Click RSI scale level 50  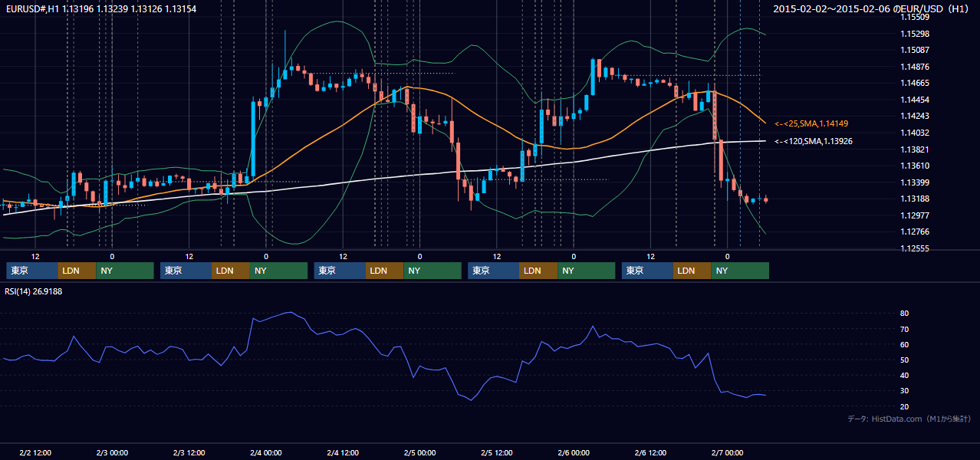tap(904, 360)
